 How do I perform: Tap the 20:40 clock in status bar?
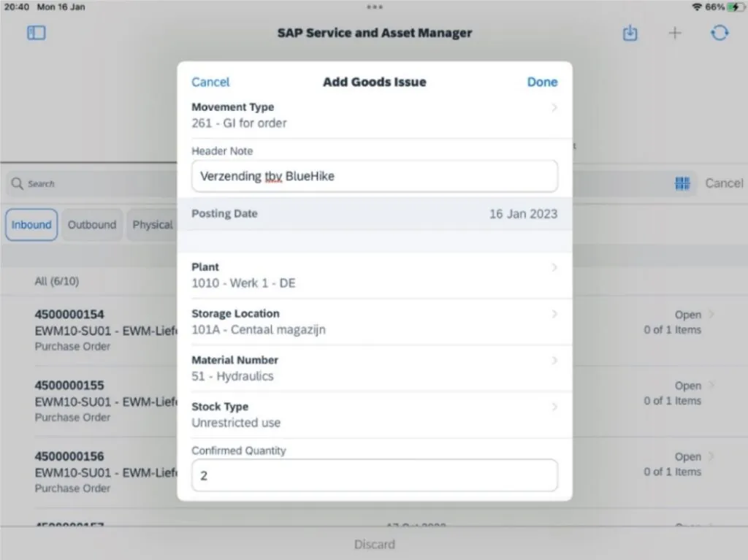point(17,7)
